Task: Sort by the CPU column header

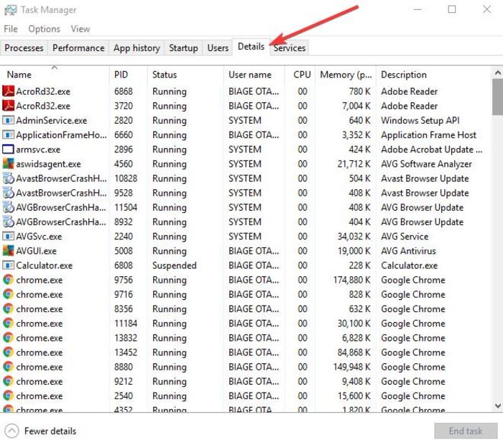Action: 300,75
